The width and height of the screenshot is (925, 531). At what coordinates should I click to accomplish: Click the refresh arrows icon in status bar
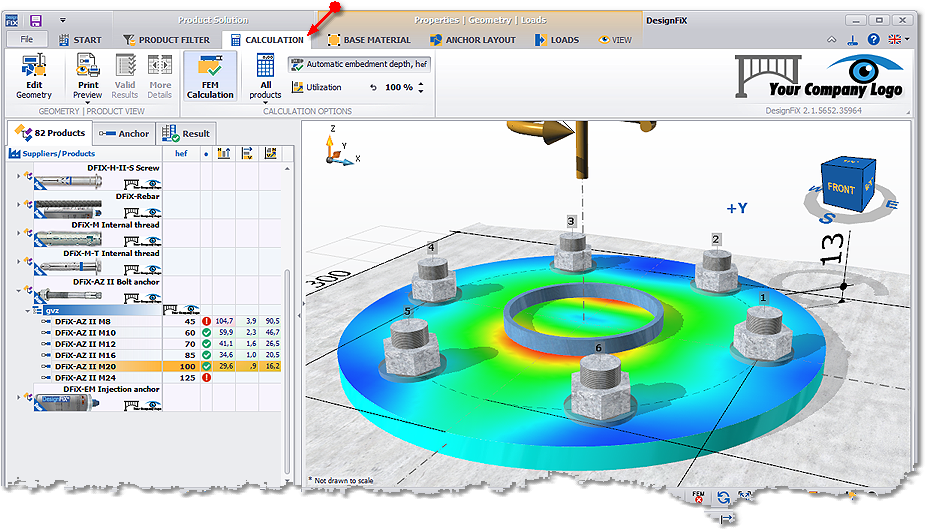723,497
